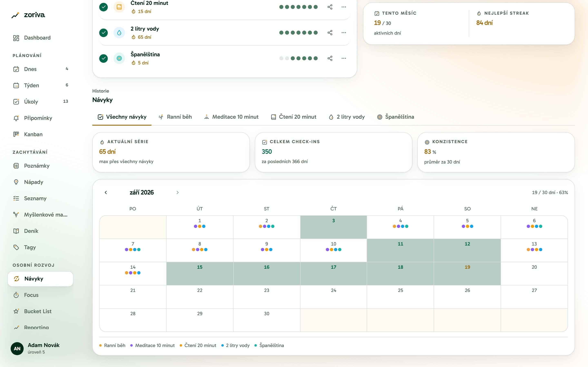The width and height of the screenshot is (588, 367).
Task: Click the share icon for Španělština
Action: (x=330, y=58)
